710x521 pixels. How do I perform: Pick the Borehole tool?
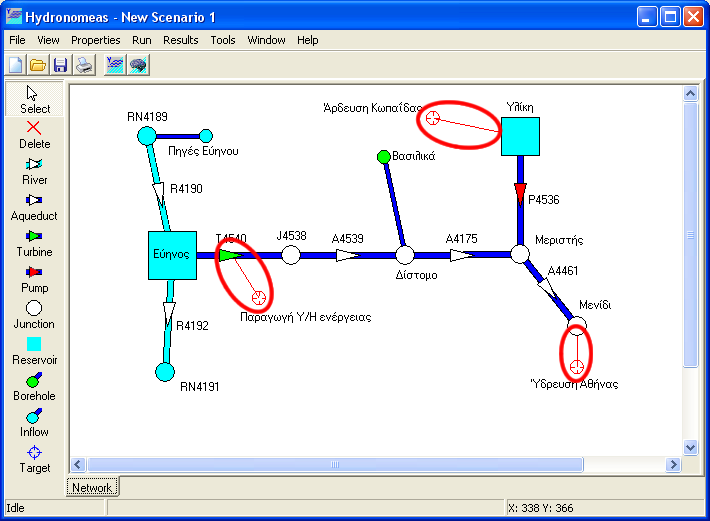tap(34, 387)
